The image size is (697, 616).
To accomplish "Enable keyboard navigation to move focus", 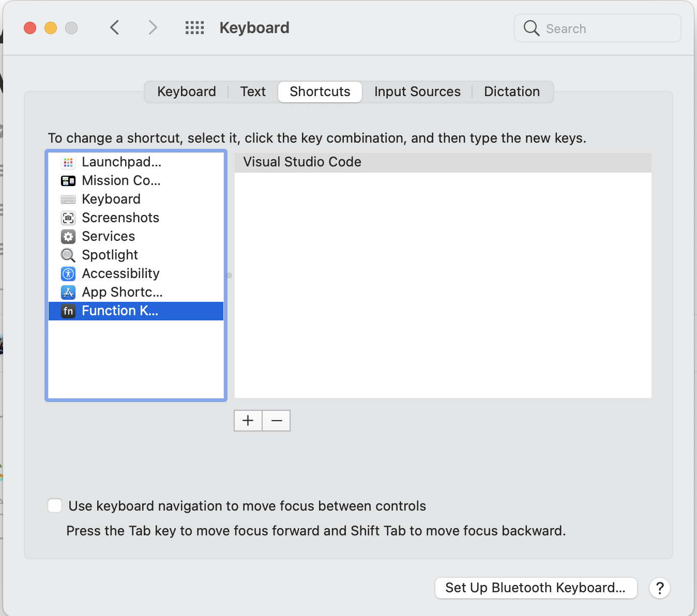I will pyautogui.click(x=54, y=505).
